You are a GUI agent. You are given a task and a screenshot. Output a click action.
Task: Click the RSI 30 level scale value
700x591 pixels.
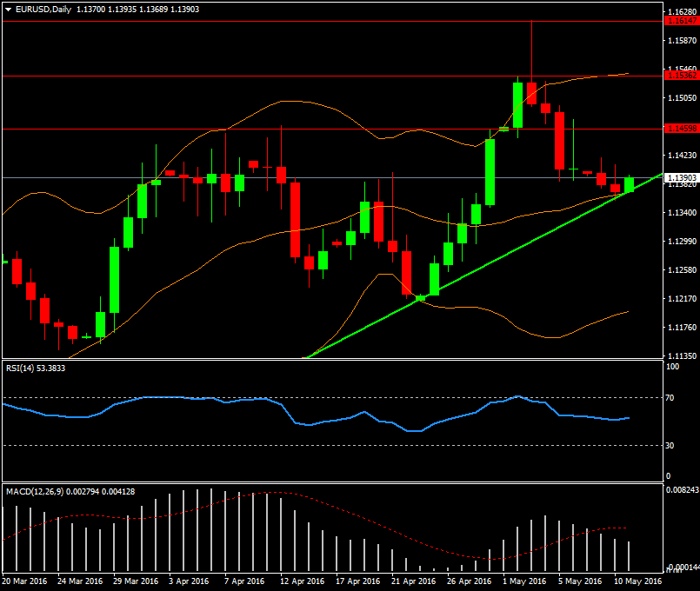[x=670, y=446]
